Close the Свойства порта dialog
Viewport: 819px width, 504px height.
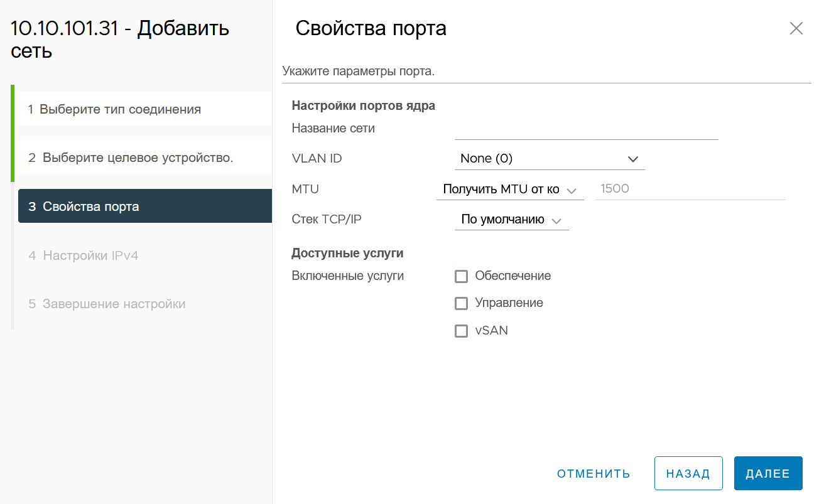pos(796,28)
